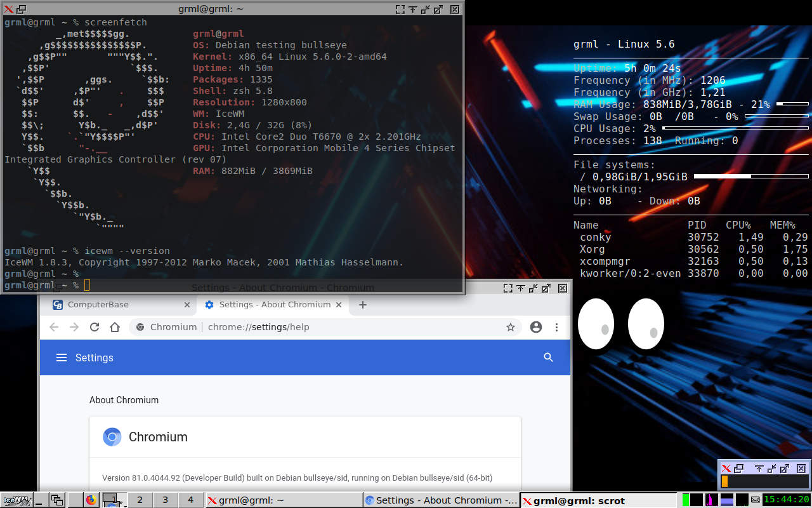This screenshot has width=812, height=508.
Task: Open the window list taskbar button
Action: point(58,500)
